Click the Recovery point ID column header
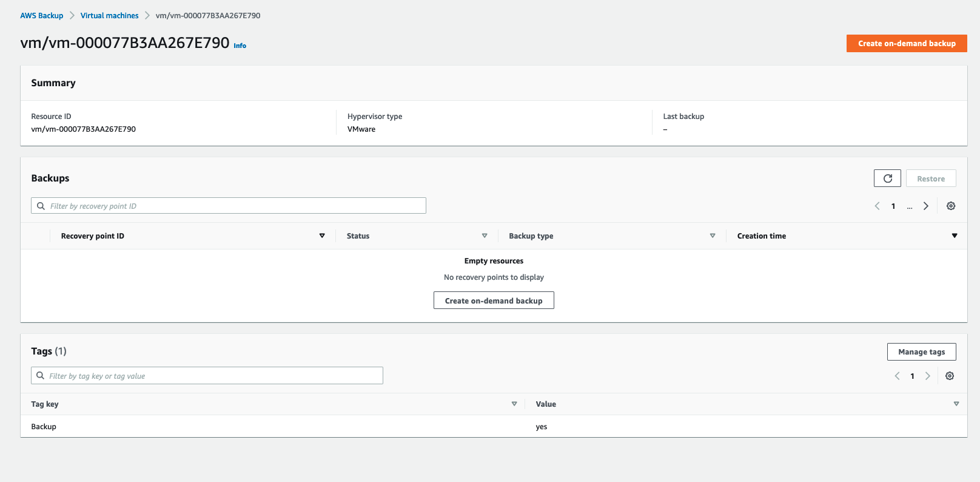 [x=93, y=236]
